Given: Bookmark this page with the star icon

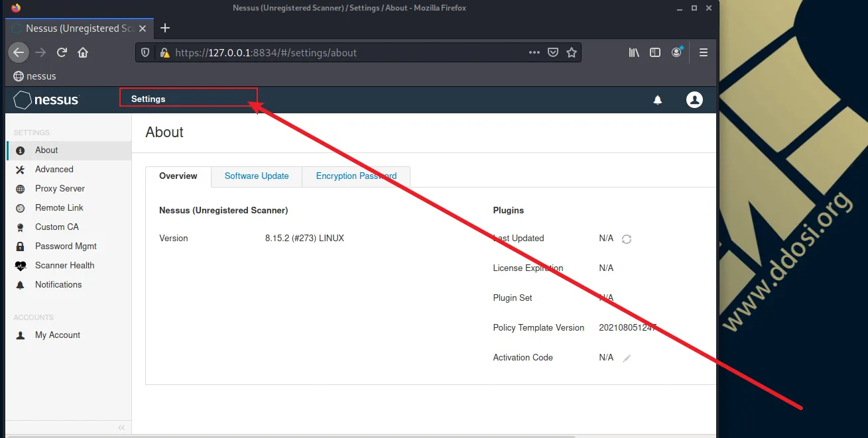Looking at the screenshot, I should (x=571, y=53).
